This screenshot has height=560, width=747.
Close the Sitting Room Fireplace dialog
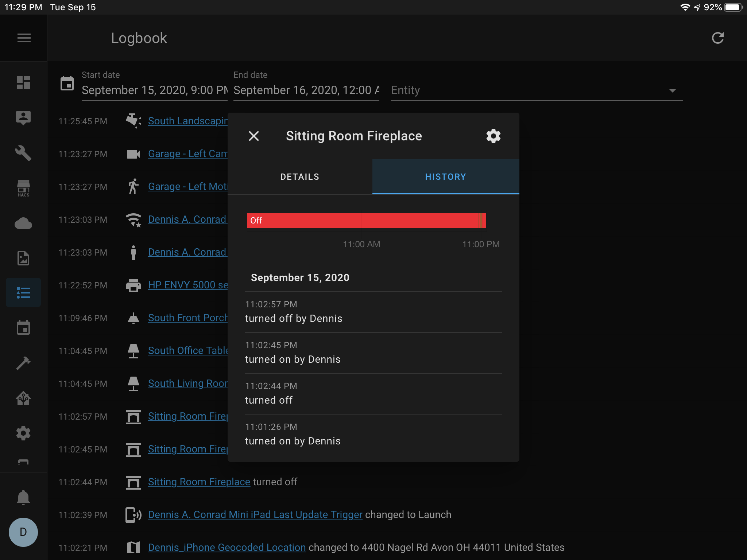click(254, 136)
